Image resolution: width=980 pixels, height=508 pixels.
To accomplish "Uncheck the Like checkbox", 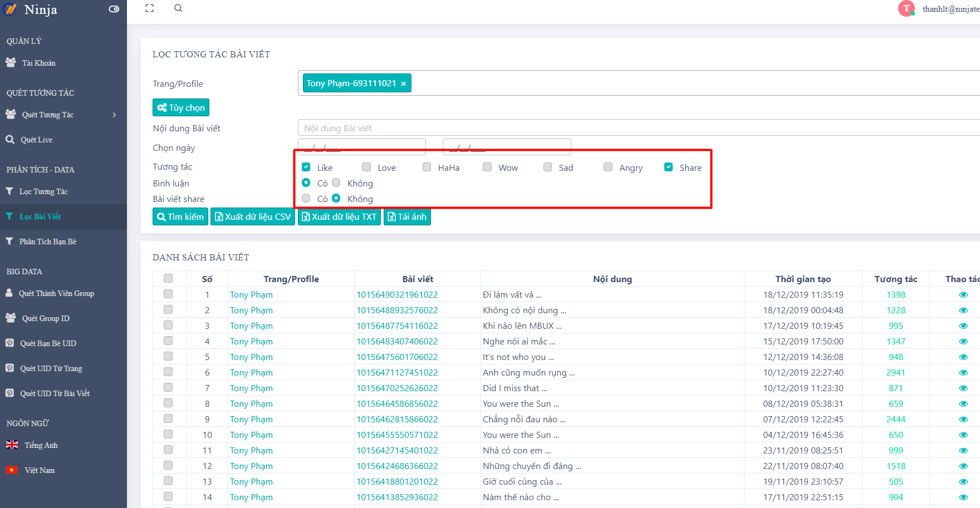I will 306,167.
